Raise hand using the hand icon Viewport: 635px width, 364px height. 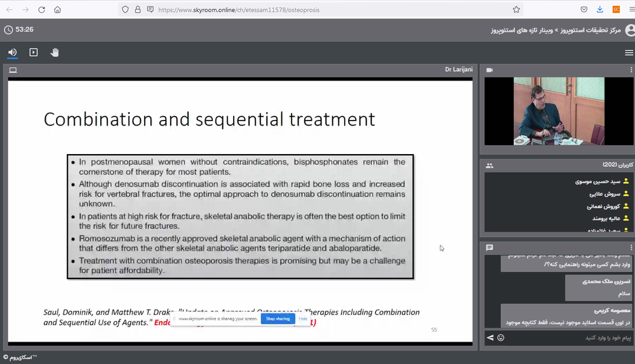[x=55, y=53]
